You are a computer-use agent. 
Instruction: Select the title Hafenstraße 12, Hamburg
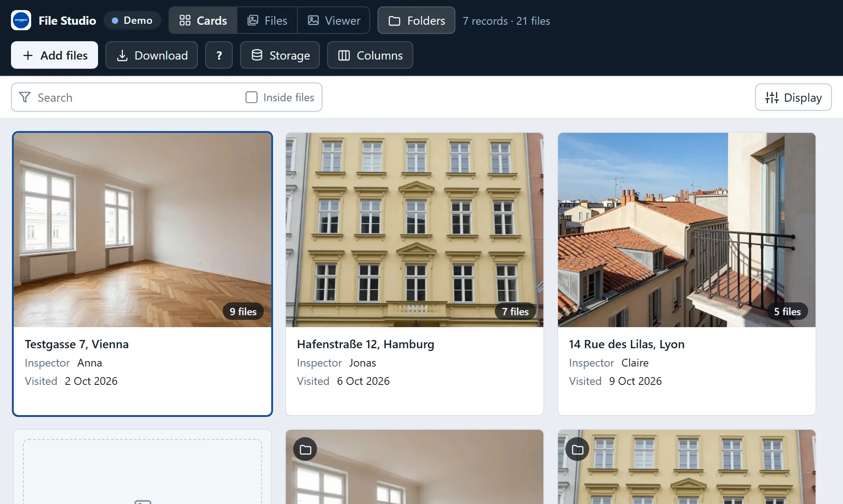tap(366, 344)
